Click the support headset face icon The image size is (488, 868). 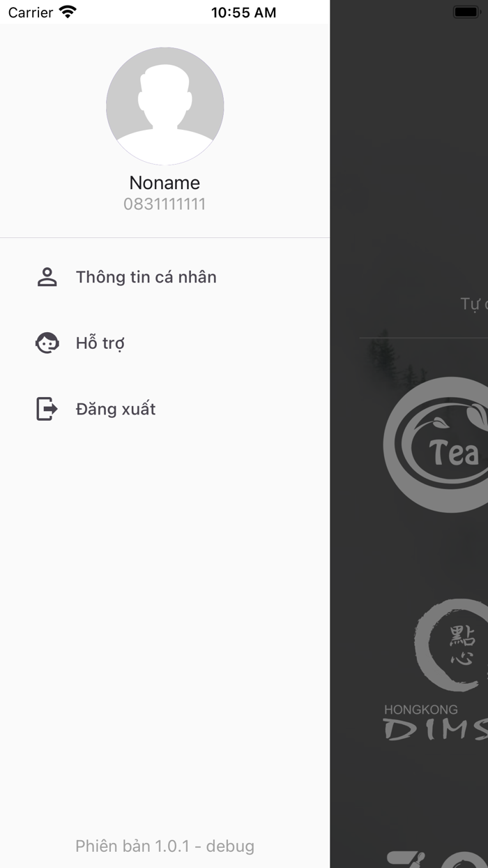(x=47, y=343)
